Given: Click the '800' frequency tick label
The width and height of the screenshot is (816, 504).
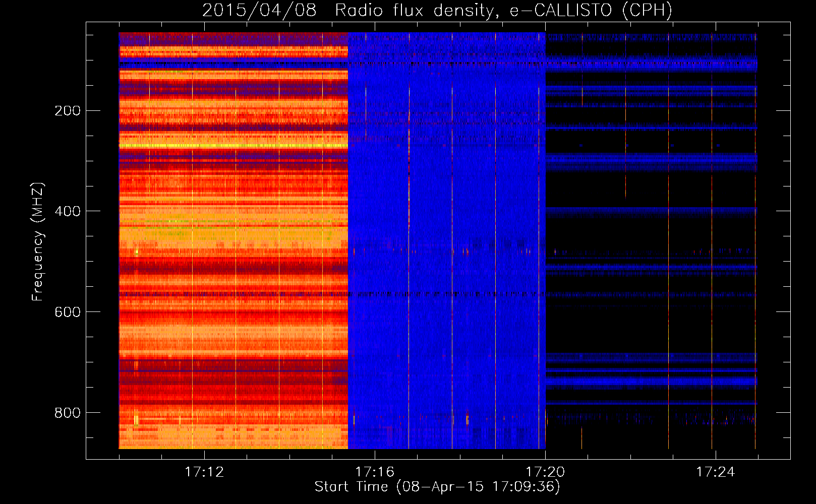Looking at the screenshot, I should pos(68,413).
